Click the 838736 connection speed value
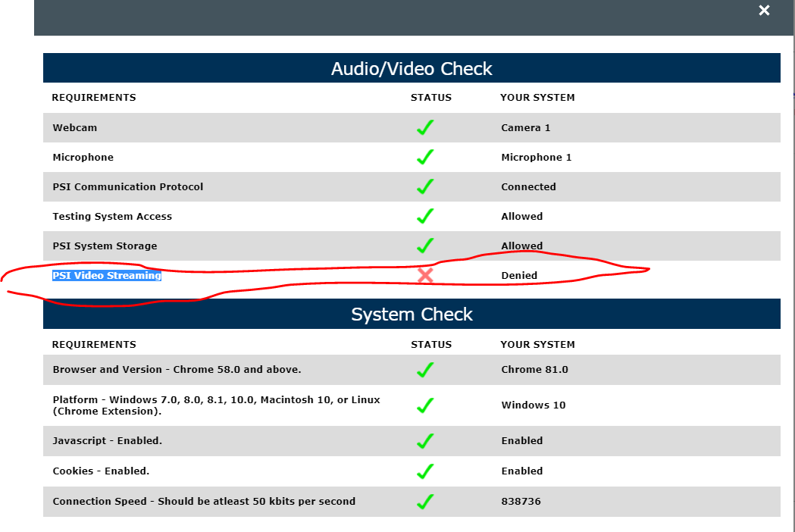Screen dimensions: 795x532 (x=521, y=502)
